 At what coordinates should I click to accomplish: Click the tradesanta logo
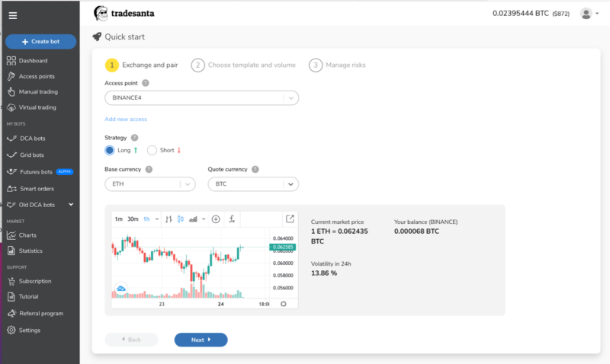coord(124,14)
